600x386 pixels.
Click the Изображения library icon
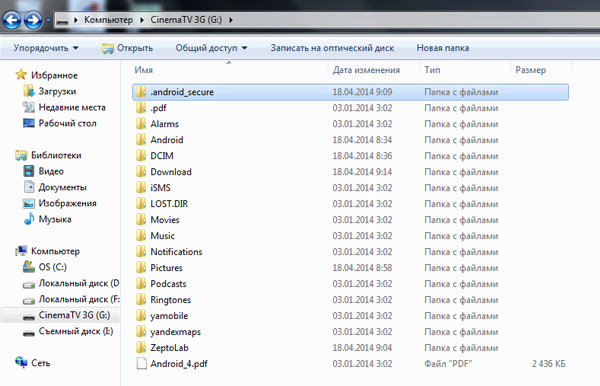tap(29, 203)
